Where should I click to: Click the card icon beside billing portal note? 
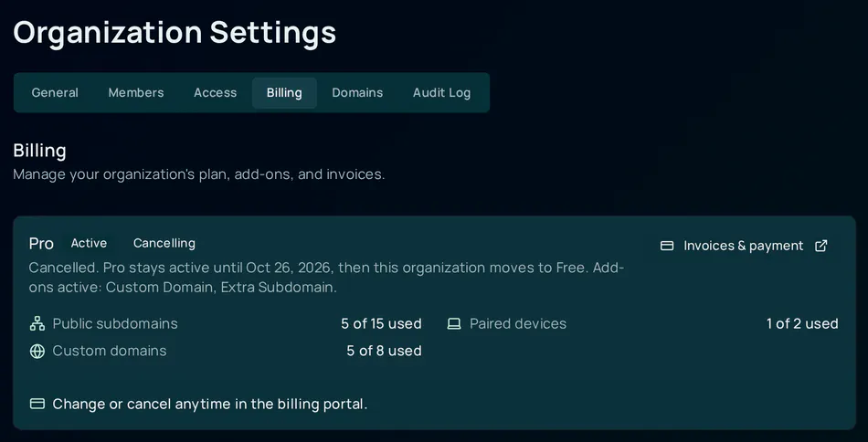click(37, 404)
